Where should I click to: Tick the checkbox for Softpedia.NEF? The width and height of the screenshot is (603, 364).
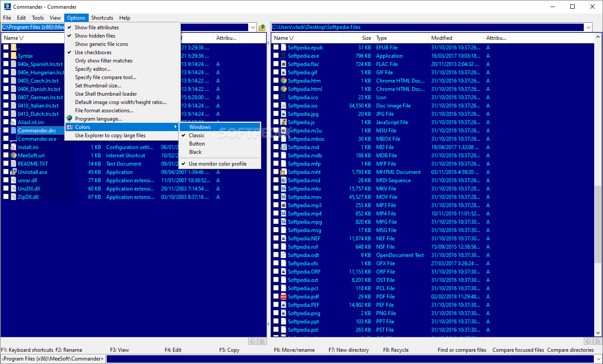click(276, 239)
